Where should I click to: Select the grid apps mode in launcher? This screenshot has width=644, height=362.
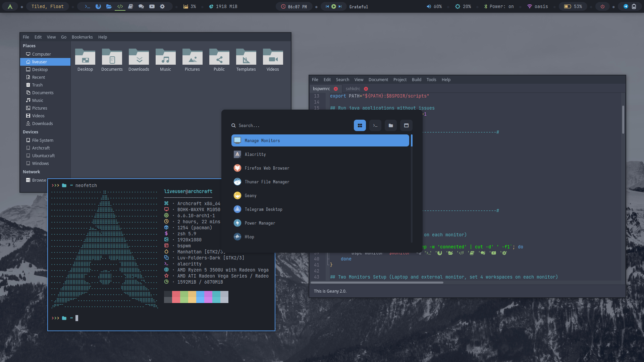coord(360,125)
